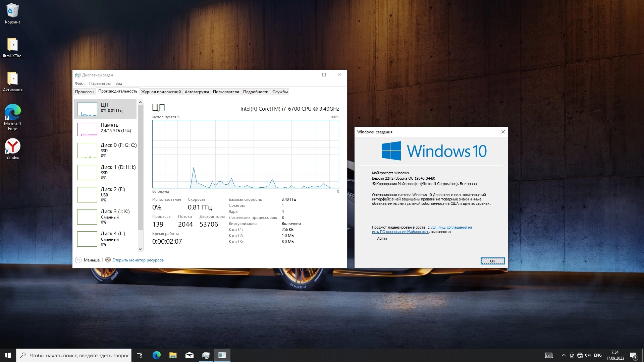Click the Task View taskbar icon
Screen dimensions: 644x362
point(140,355)
